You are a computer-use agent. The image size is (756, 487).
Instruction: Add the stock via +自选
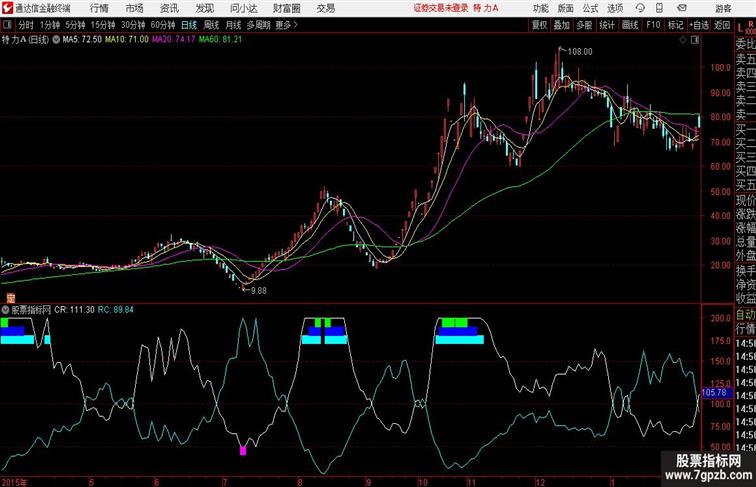[699, 25]
